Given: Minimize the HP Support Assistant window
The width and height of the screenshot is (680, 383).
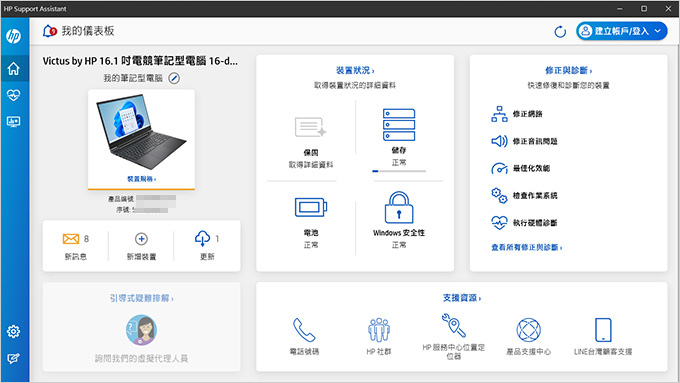Looking at the screenshot, I should [x=620, y=9].
